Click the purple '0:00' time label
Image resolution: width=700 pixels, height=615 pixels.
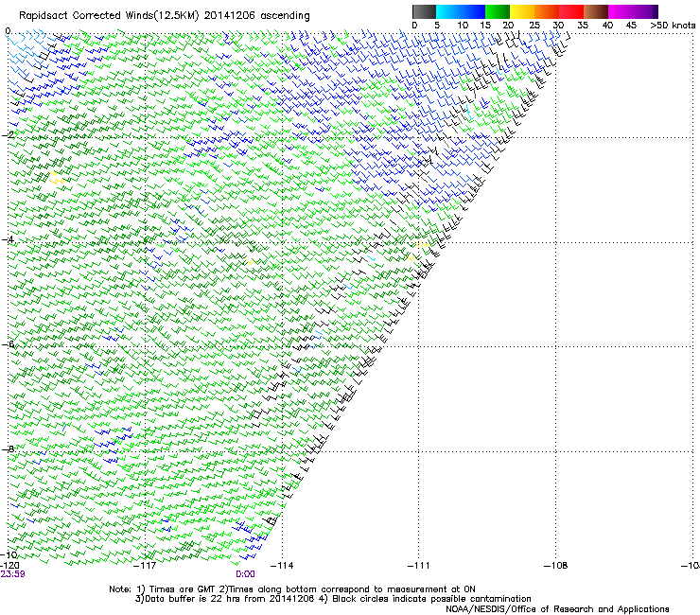[245, 574]
